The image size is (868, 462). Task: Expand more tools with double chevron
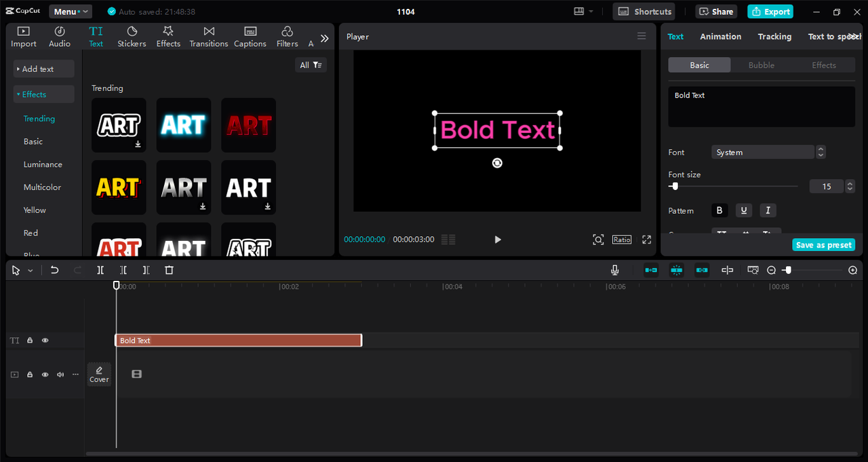point(324,39)
